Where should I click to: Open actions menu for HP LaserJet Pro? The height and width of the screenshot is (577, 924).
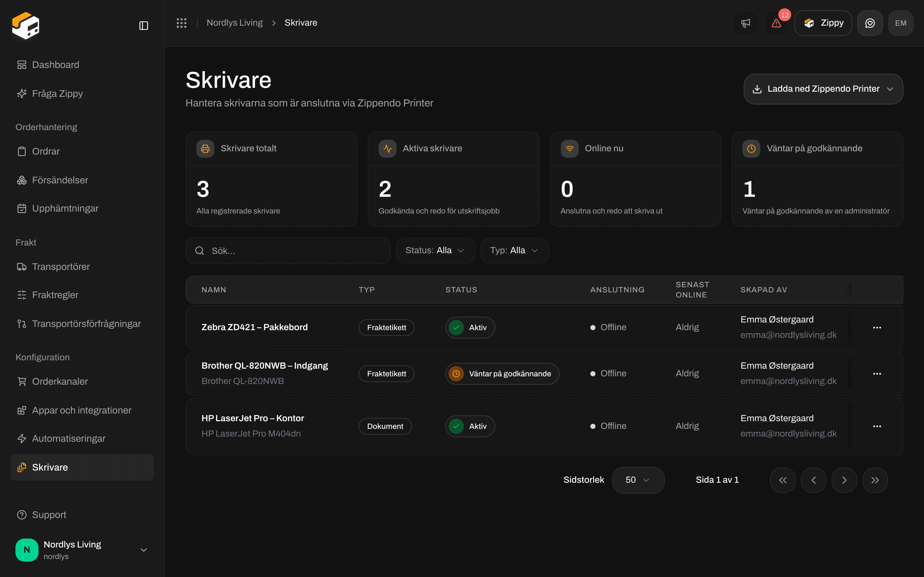click(877, 426)
